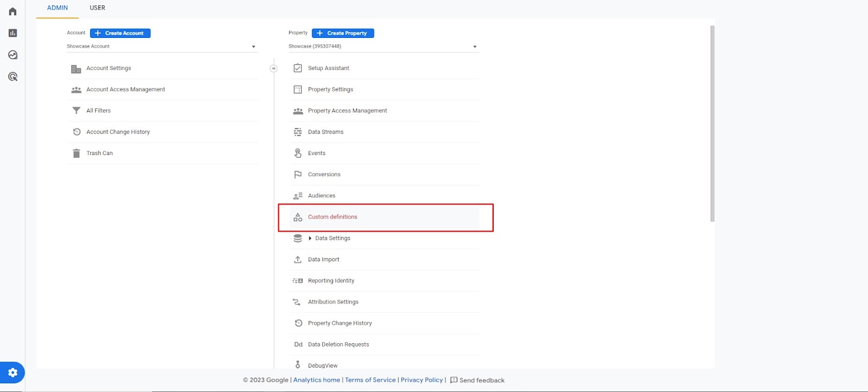The image size is (868, 392).
Task: Open Custom definitions label
Action: point(333,217)
